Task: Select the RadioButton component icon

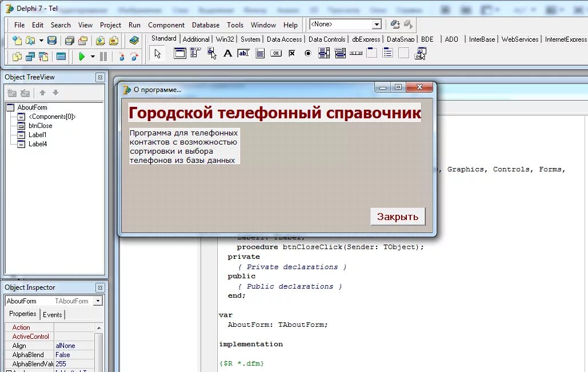Action: click(x=308, y=53)
